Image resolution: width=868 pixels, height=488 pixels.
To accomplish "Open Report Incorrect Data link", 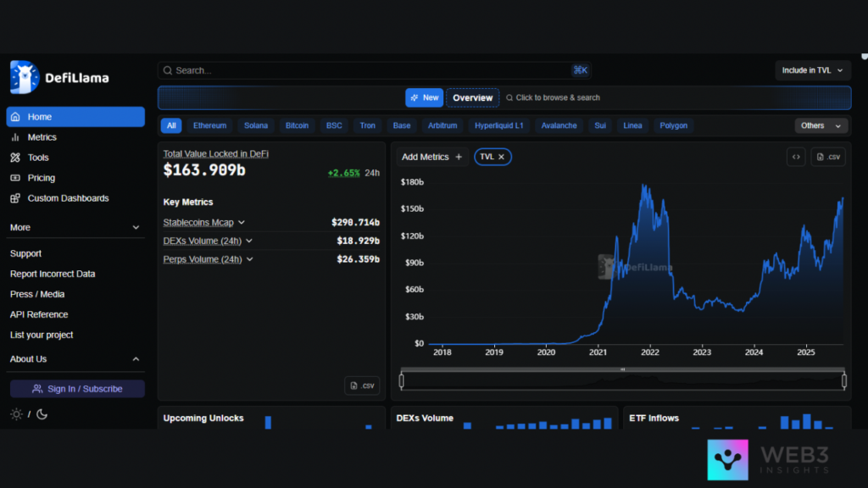I will point(53,274).
